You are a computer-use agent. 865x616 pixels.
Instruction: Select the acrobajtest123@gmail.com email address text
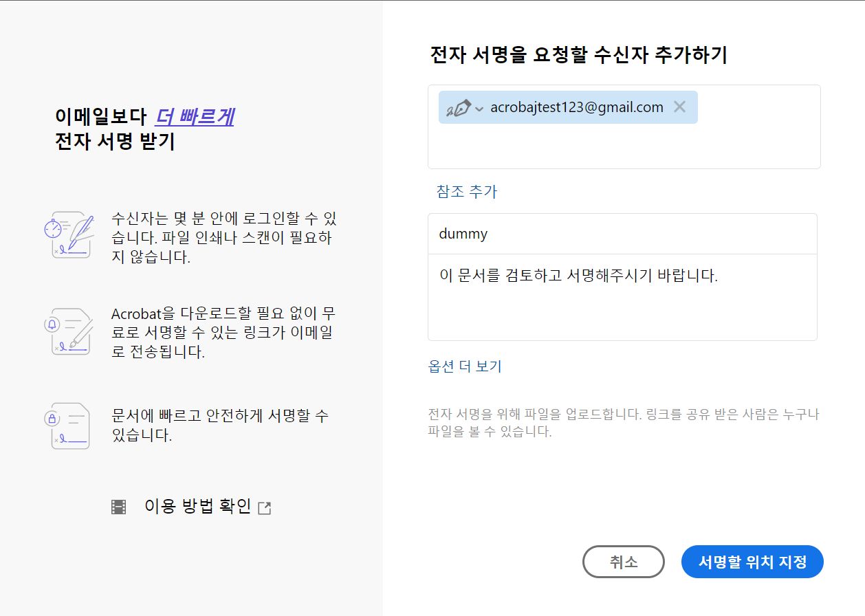(576, 107)
